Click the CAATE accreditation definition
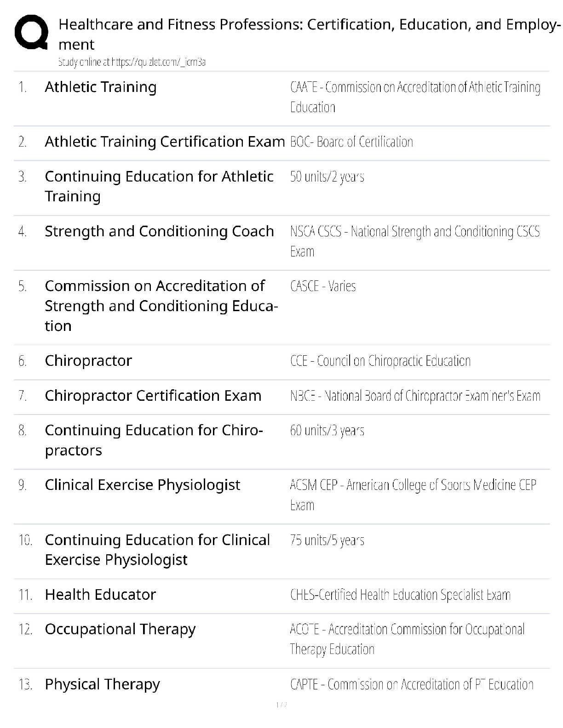This screenshot has height=728, width=563. [415, 97]
